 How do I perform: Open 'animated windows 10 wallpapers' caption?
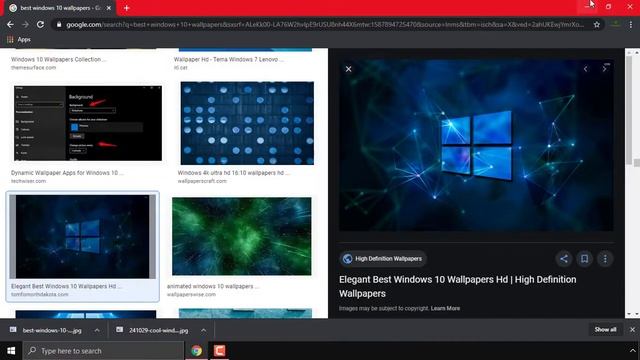tap(213, 286)
